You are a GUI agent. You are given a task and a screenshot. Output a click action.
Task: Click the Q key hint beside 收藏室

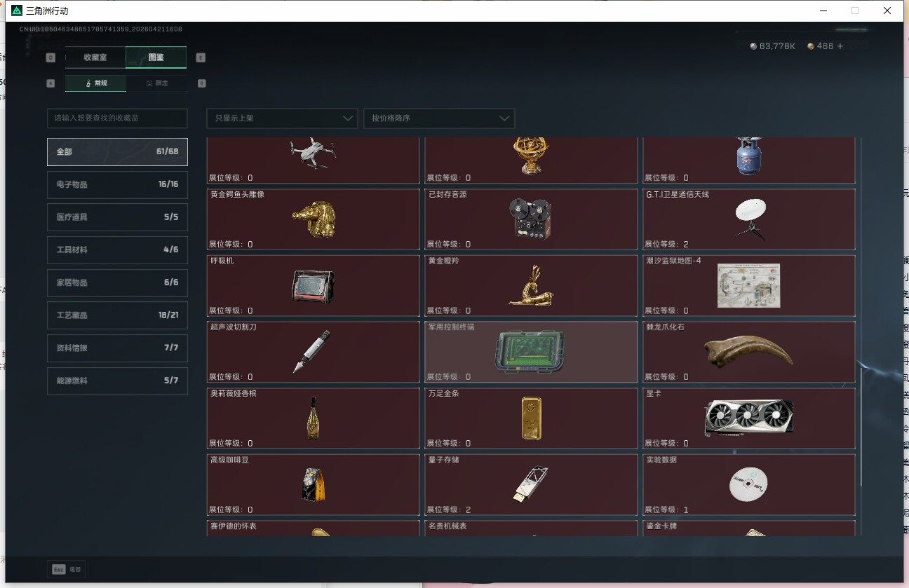pyautogui.click(x=50, y=57)
